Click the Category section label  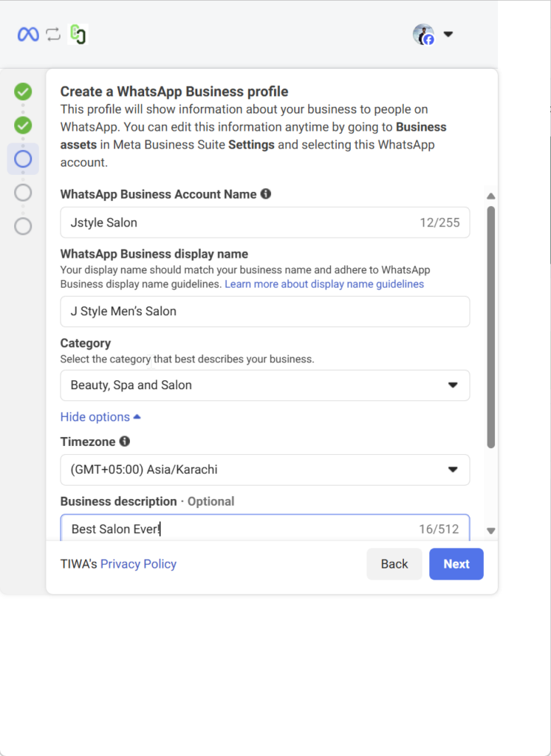[x=86, y=343]
